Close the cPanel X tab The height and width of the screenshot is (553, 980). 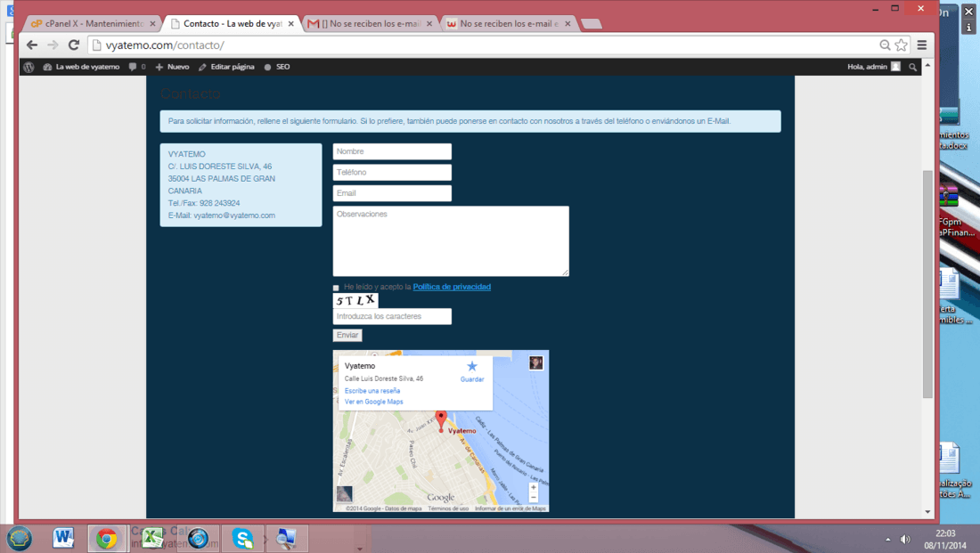click(152, 24)
